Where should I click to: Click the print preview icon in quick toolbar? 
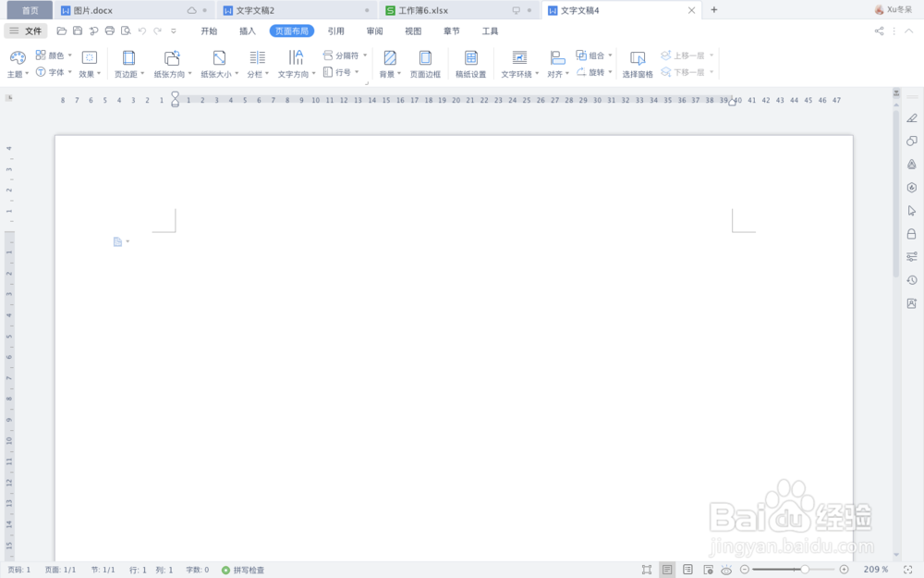[126, 31]
